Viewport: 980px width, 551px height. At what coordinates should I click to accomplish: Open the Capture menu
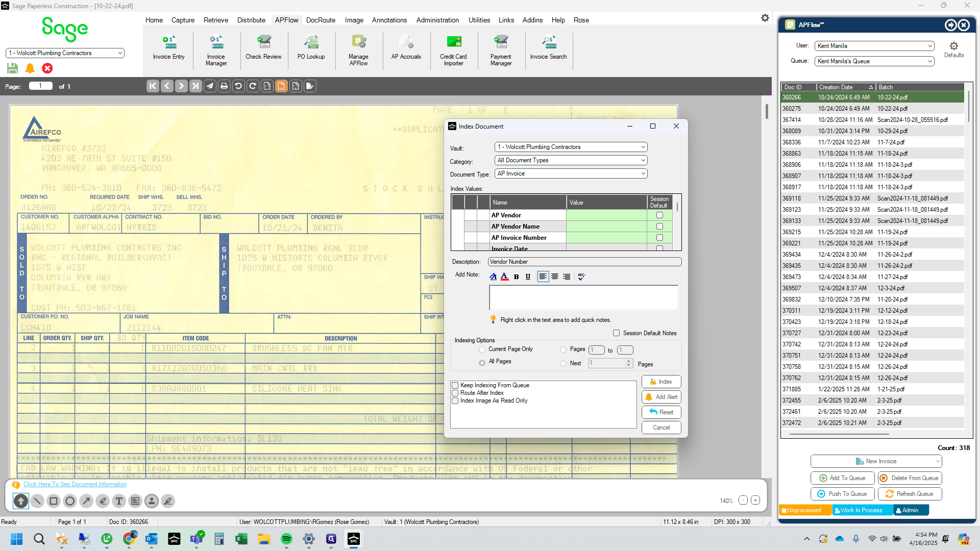pos(183,20)
